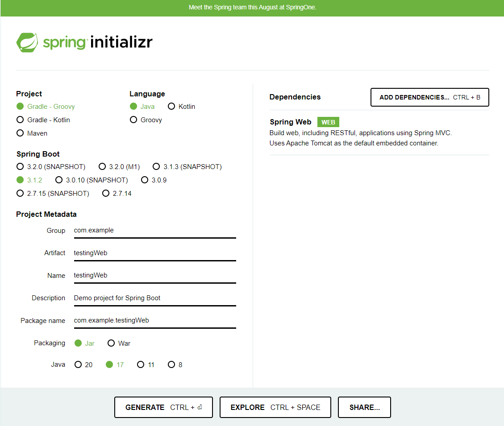Open Explore project preview
The height and width of the screenshot is (426, 504).
275,407
